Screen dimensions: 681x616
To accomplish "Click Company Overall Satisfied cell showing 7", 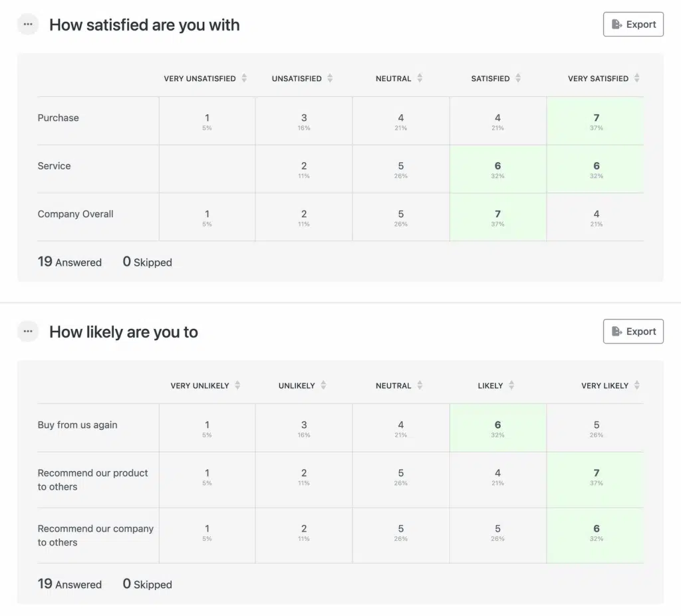I will [497, 217].
